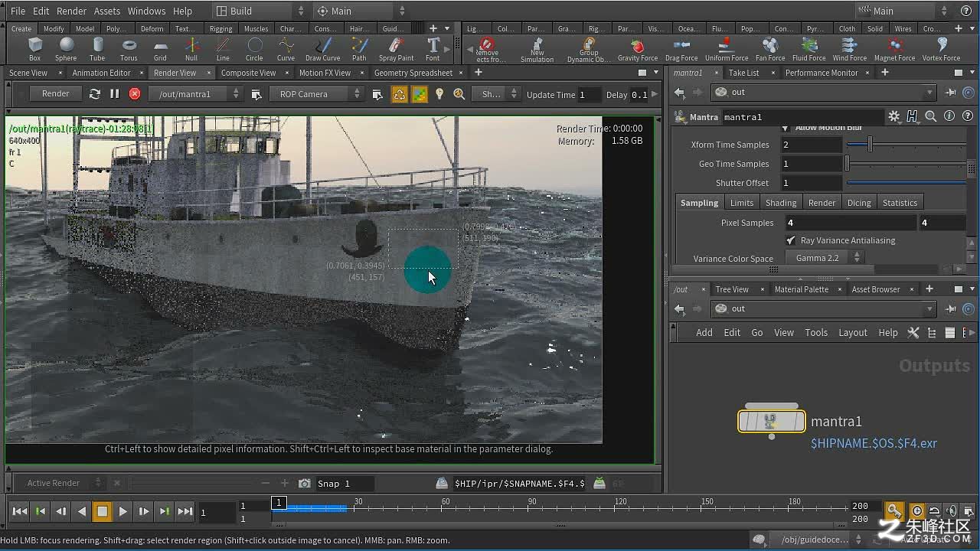The height and width of the screenshot is (551, 980).
Task: Switch to the Material Palette tab
Action: pos(802,289)
